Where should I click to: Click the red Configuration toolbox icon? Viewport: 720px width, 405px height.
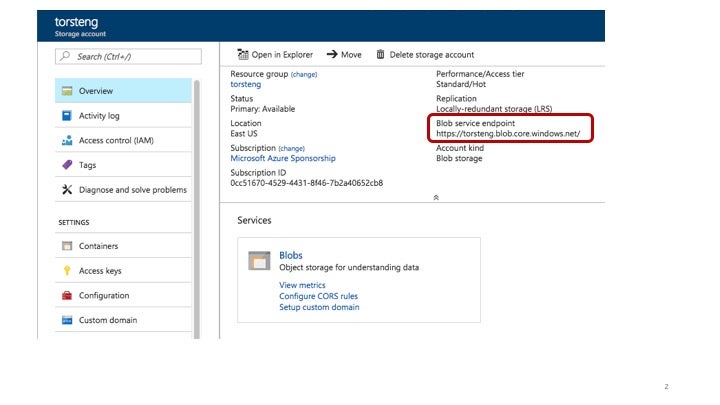[67, 296]
